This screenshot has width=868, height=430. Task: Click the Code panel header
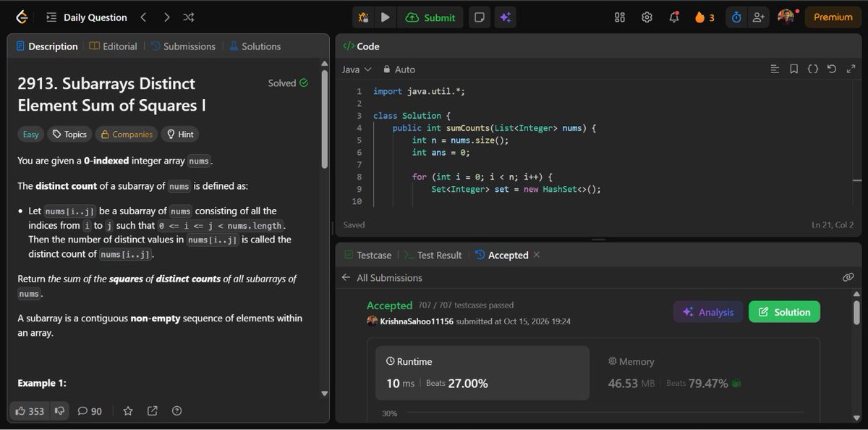pyautogui.click(x=361, y=46)
